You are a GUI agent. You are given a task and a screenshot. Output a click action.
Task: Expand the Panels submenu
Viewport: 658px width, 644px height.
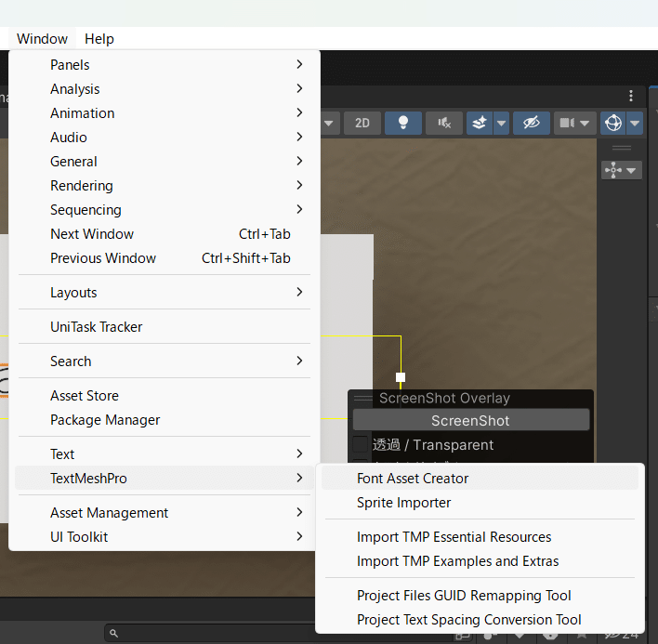[x=164, y=65]
